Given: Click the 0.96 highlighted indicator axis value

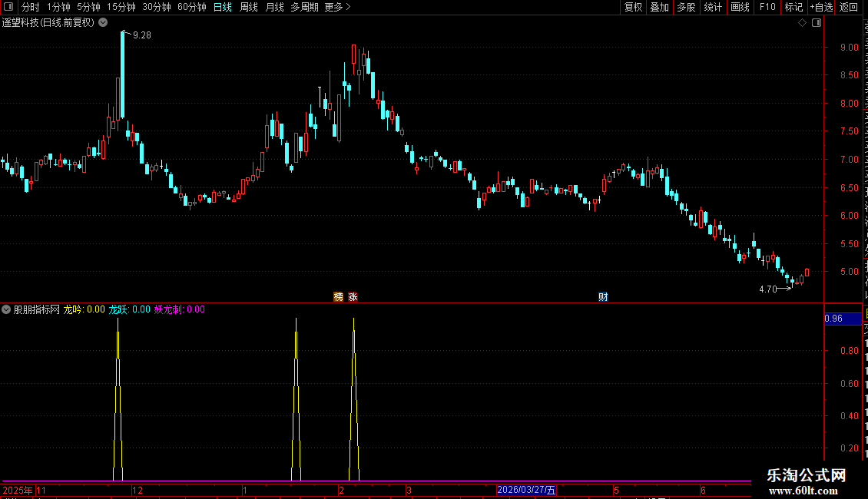Looking at the screenshot, I should pyautogui.click(x=843, y=319).
